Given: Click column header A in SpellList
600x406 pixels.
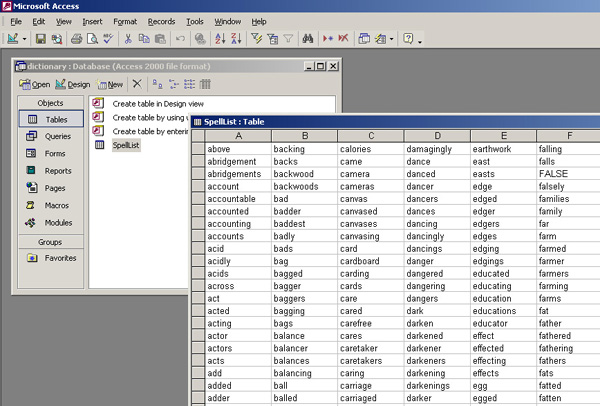Looking at the screenshot, I should (x=238, y=136).
